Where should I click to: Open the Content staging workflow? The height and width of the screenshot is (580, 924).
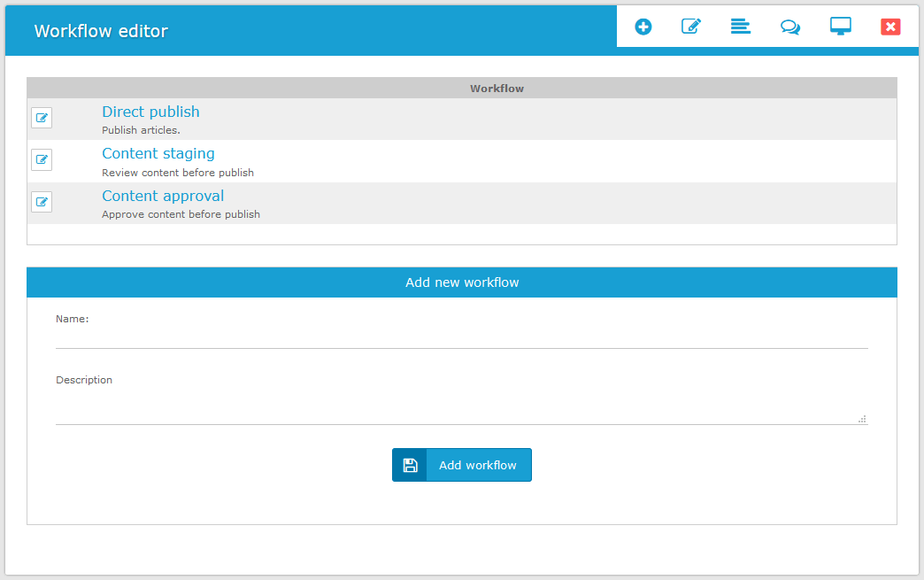158,153
